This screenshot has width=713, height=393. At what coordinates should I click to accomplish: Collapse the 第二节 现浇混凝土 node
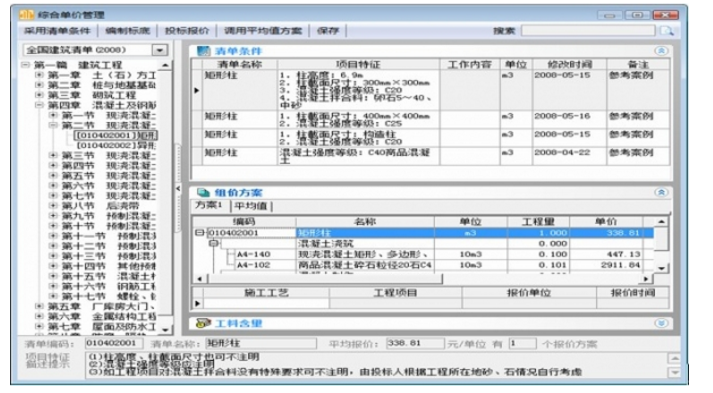pos(53,125)
